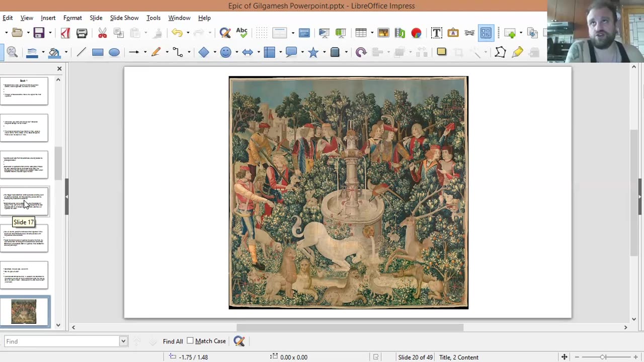Select the Ellipse drawing tool

pyautogui.click(x=114, y=52)
